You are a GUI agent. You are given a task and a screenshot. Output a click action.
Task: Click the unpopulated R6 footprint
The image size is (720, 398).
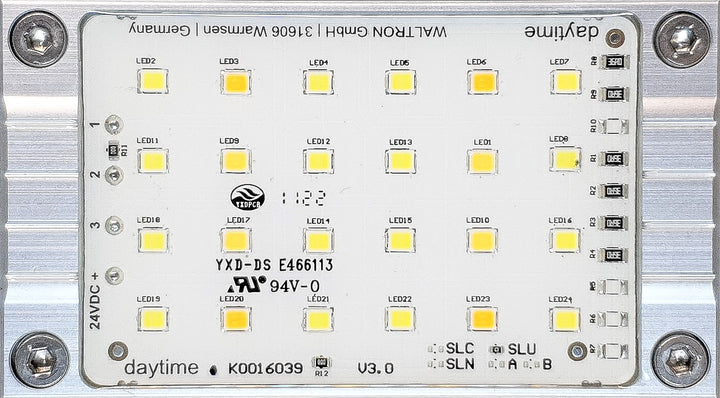pos(614,319)
